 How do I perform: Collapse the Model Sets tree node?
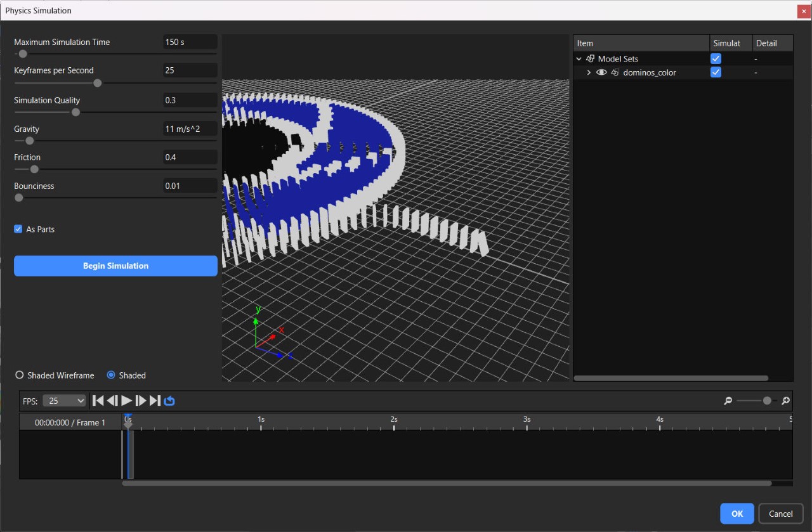(579, 59)
